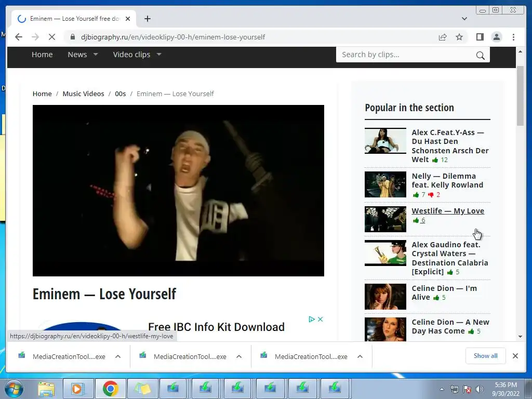View the site security padlock info
This screenshot has width=532, height=399.
point(73,37)
